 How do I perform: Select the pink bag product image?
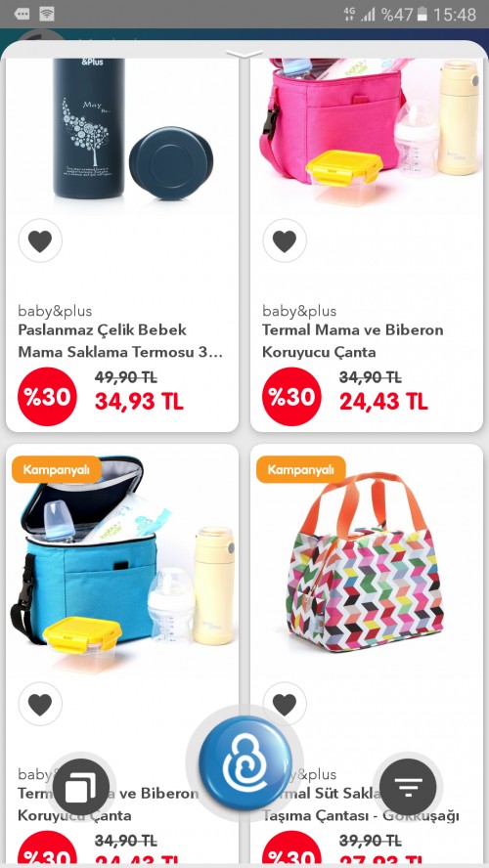coord(367,133)
